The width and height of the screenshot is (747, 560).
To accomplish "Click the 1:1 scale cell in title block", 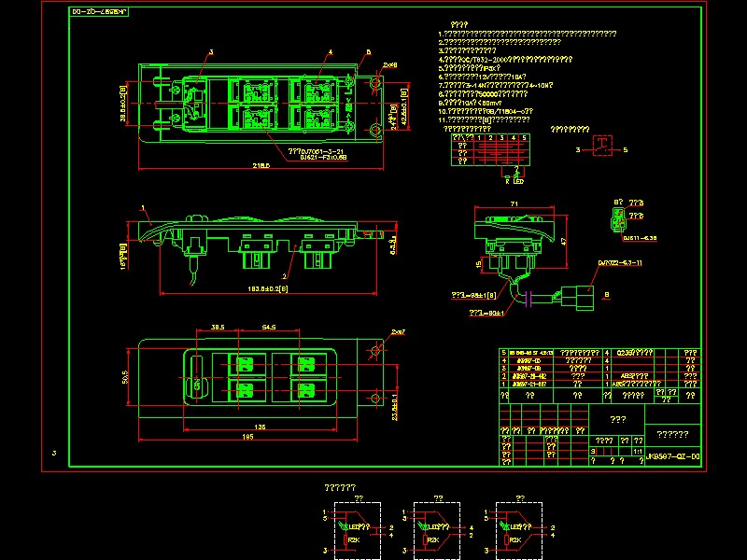I will (x=638, y=451).
